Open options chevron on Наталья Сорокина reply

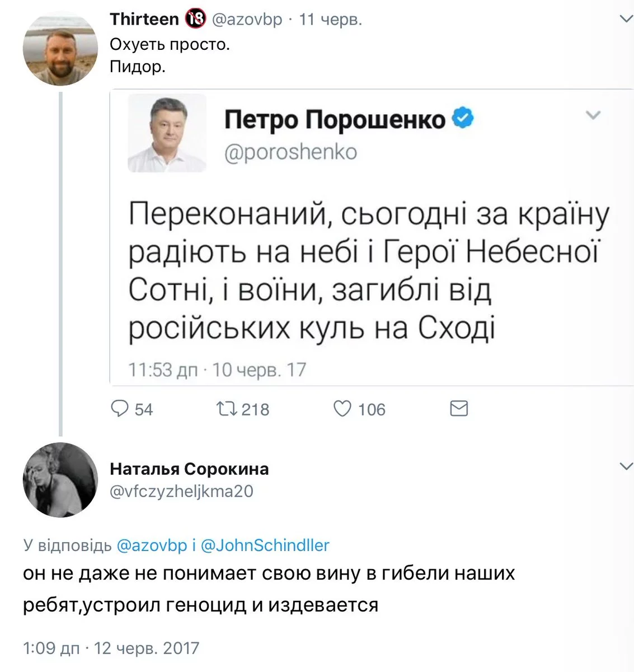click(x=626, y=466)
